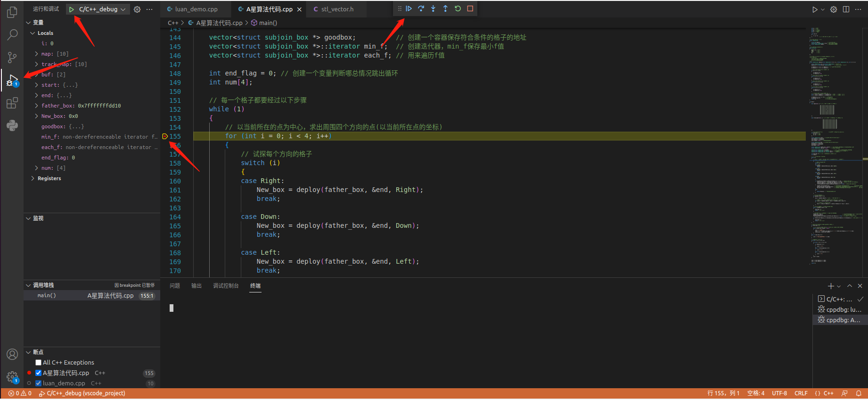Screen dimensions: 868x400
Task: Toggle breakpoint marker at line 155
Action: coord(165,136)
